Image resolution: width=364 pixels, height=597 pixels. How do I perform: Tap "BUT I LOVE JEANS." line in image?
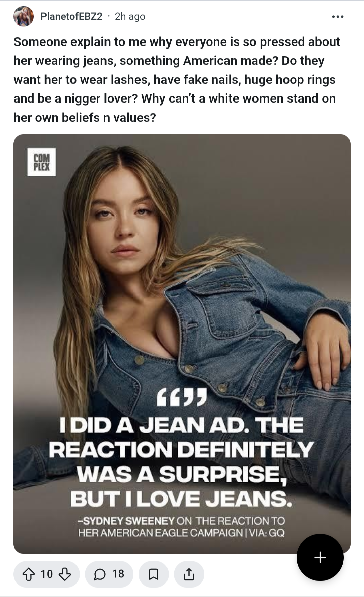pyautogui.click(x=181, y=499)
